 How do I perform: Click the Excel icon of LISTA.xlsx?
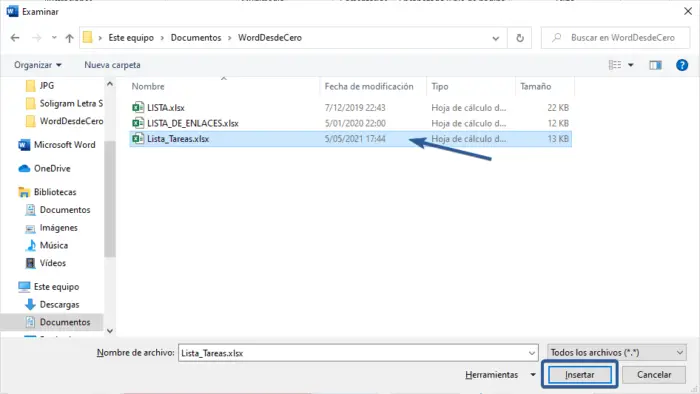(x=138, y=108)
